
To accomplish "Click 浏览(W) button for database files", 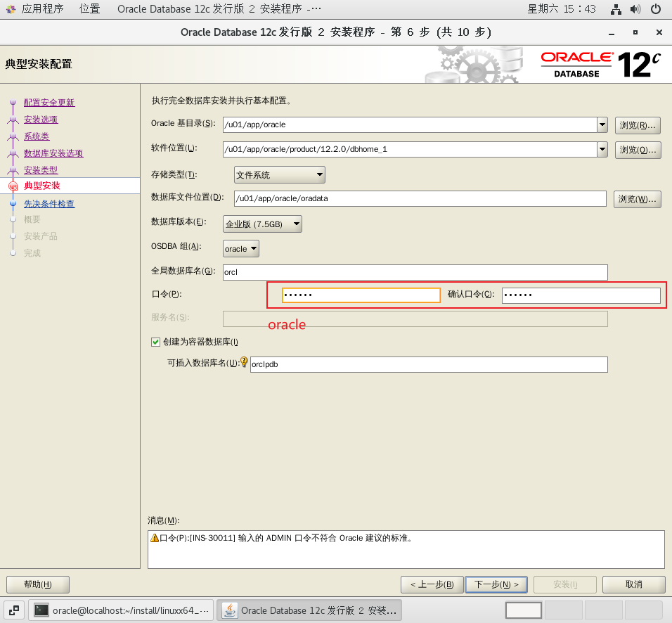I will (x=638, y=199).
